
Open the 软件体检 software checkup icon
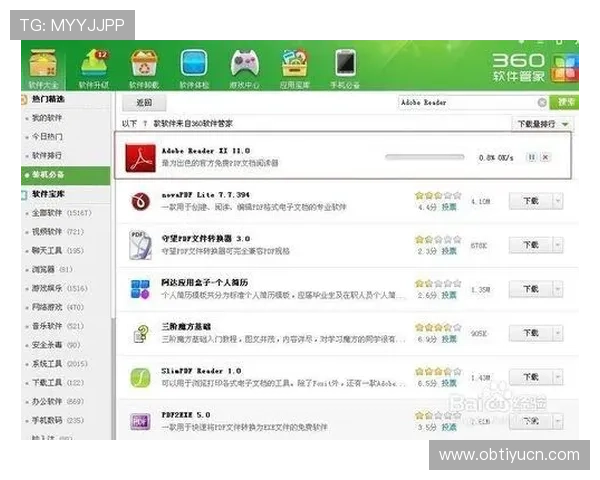194,68
